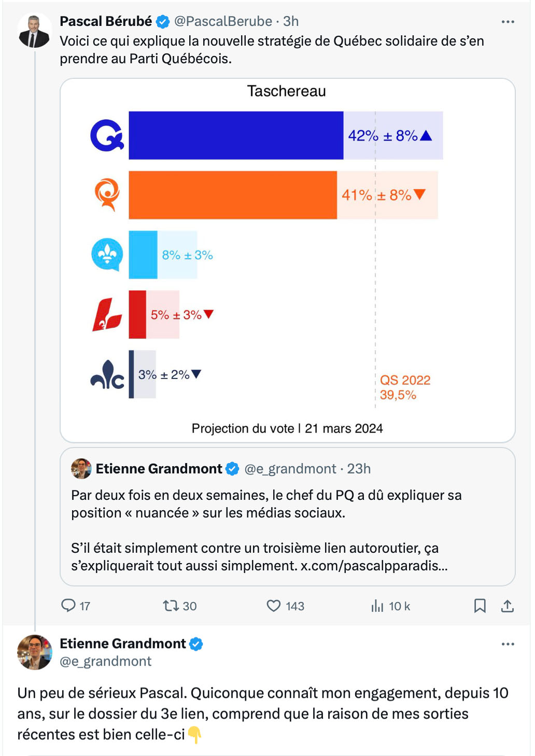This screenshot has height=756, width=535.
Task: Open Etienne Grandmont's reply avatar
Action: [35, 652]
